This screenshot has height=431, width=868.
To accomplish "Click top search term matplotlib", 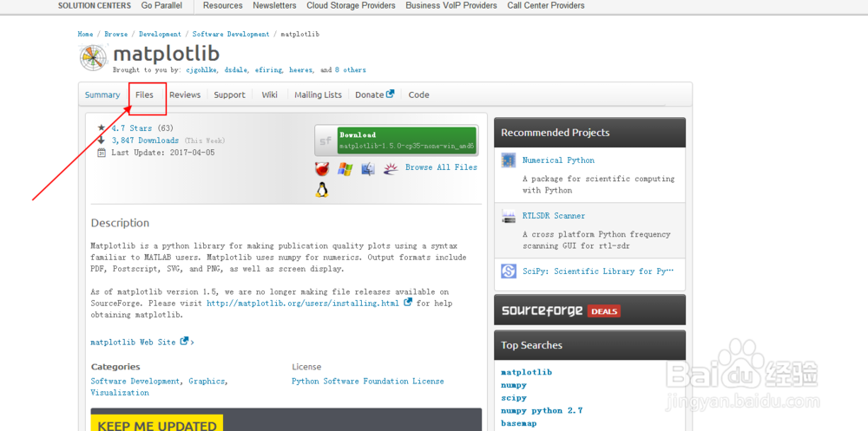I will click(527, 372).
